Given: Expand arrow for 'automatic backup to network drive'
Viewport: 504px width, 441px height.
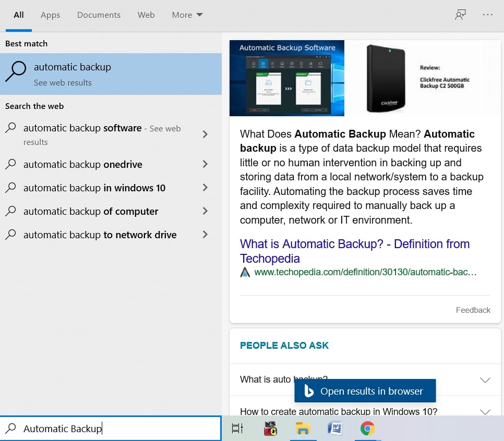Looking at the screenshot, I should [205, 235].
